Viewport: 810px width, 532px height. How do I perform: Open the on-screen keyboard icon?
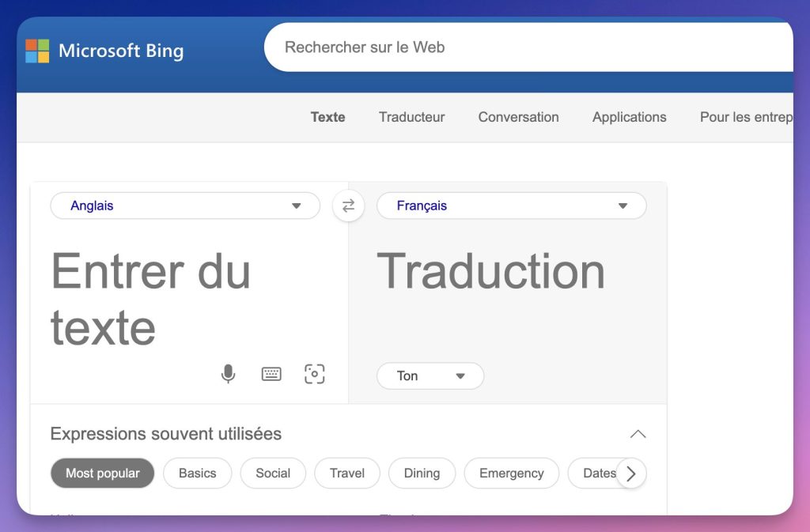click(271, 373)
